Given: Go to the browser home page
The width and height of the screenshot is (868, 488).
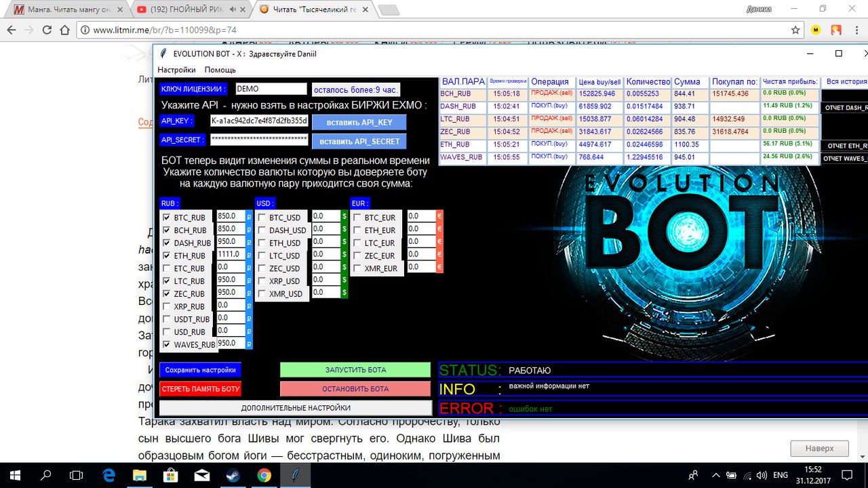Looking at the screenshot, I should (x=65, y=30).
